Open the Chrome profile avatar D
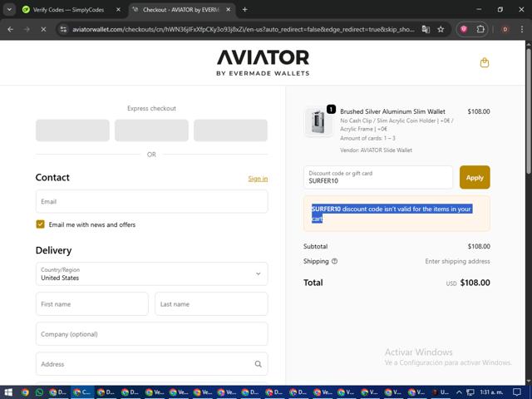The image size is (532, 399). click(505, 30)
